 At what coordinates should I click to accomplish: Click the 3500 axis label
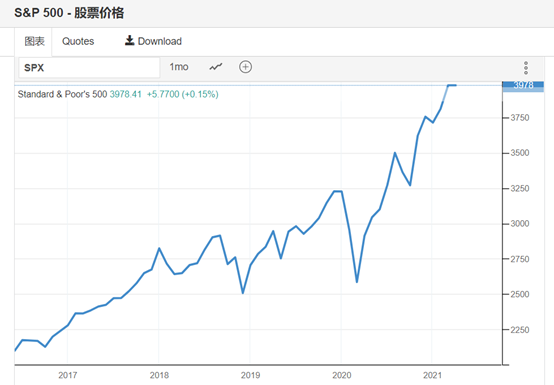coord(520,153)
